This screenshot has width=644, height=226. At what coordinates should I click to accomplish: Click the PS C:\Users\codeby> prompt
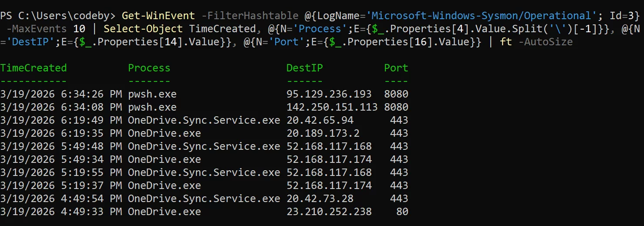58,16
